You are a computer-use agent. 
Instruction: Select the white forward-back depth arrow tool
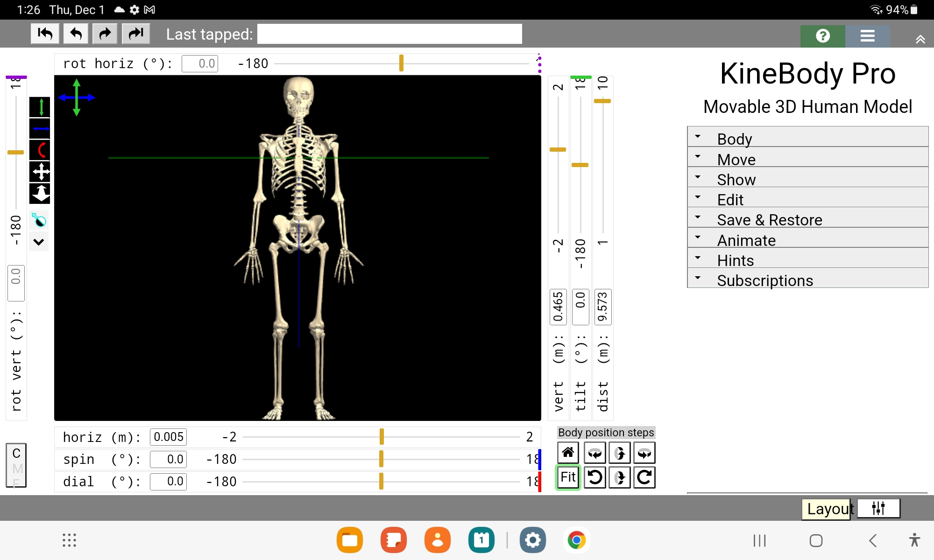click(40, 193)
